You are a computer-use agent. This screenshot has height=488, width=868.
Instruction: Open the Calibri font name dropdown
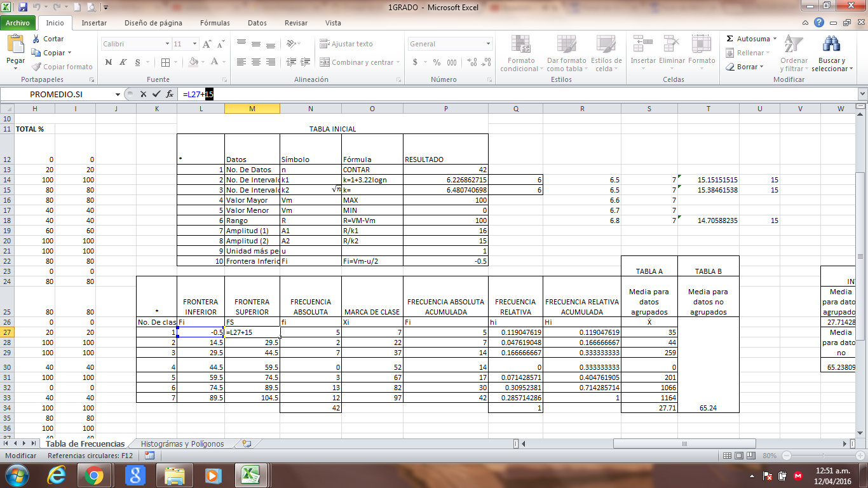[x=168, y=44]
